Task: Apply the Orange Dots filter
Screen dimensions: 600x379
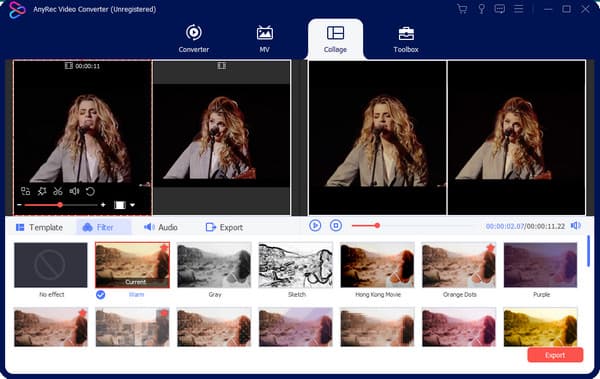Action: click(x=459, y=265)
